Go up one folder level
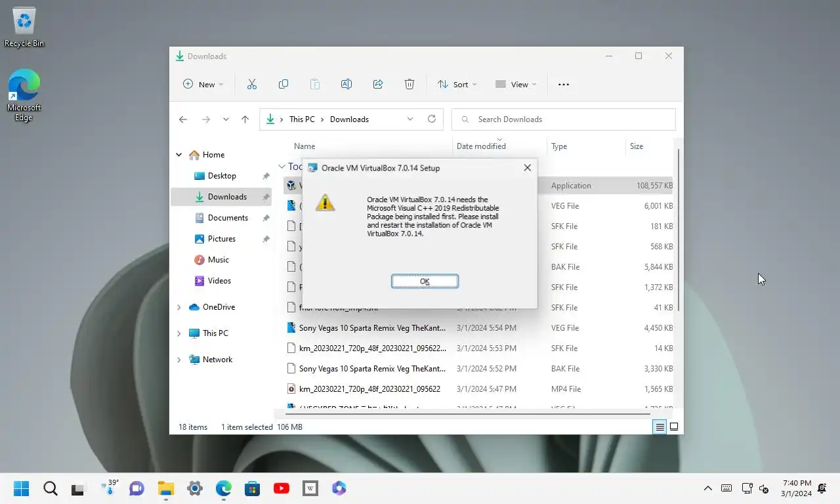The width and height of the screenshot is (840, 504). [245, 119]
